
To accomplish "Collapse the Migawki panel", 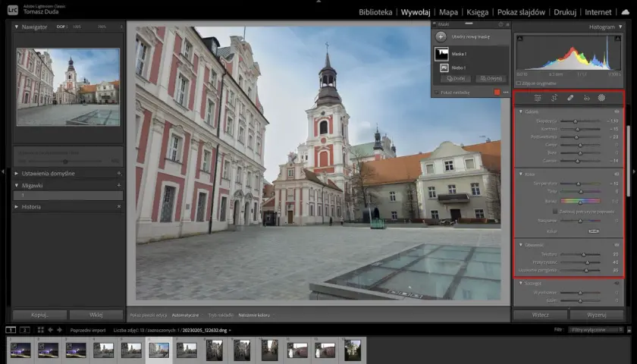I will [x=17, y=185].
